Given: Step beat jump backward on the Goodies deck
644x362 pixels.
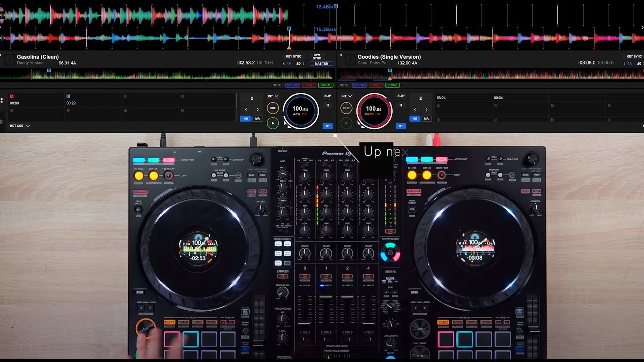Looking at the screenshot, I should pos(415,109).
